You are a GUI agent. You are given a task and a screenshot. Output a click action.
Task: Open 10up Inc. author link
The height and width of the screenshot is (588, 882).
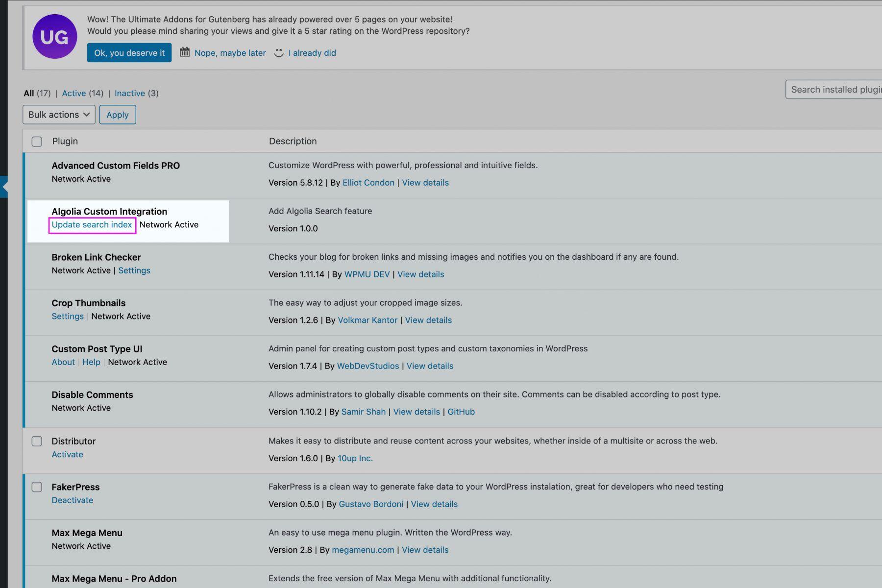coord(355,459)
